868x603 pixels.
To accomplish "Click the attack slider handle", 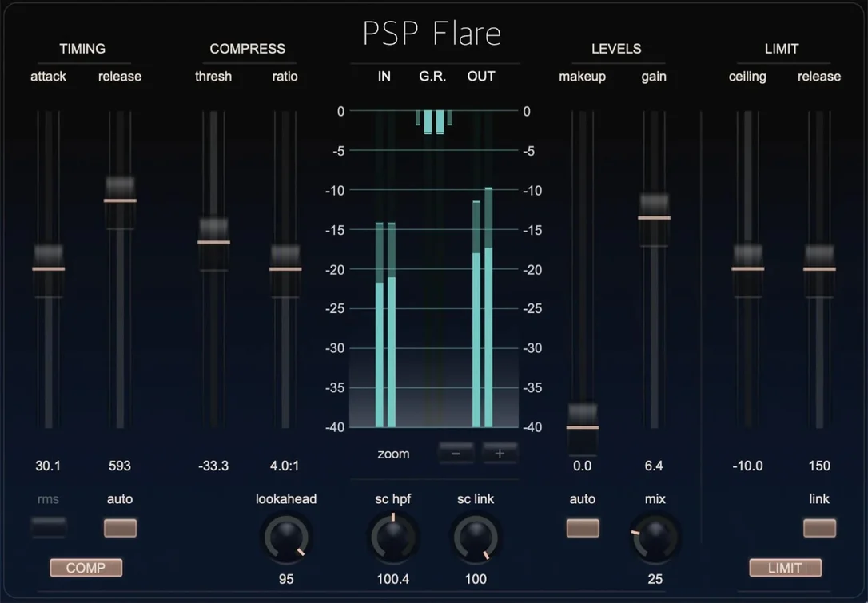I will (49, 269).
